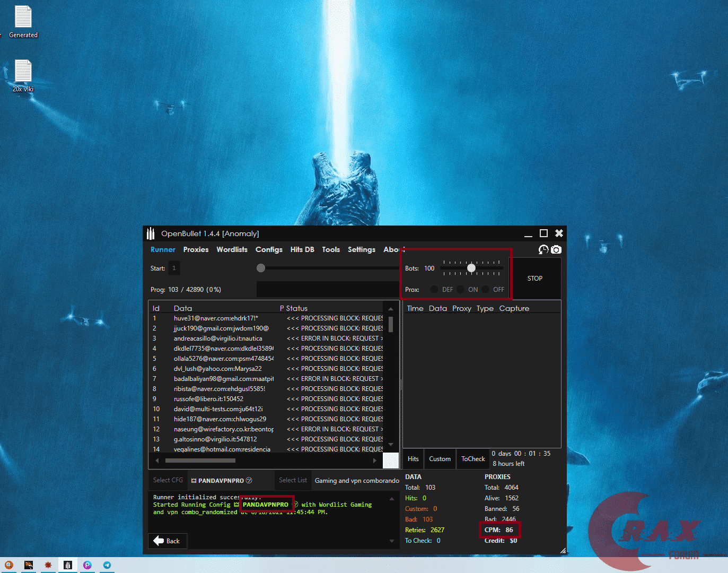Click the "Retries: 2627" statistic

[x=425, y=530]
